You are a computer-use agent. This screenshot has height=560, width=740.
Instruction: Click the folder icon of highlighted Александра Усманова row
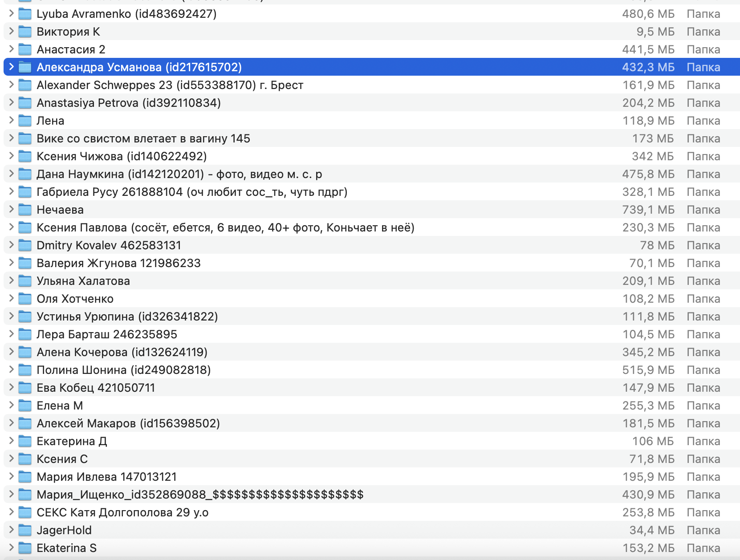(x=25, y=67)
